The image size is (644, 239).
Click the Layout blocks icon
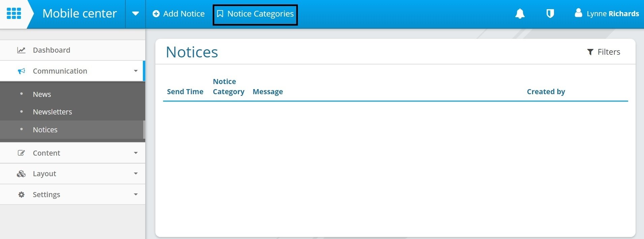point(21,174)
